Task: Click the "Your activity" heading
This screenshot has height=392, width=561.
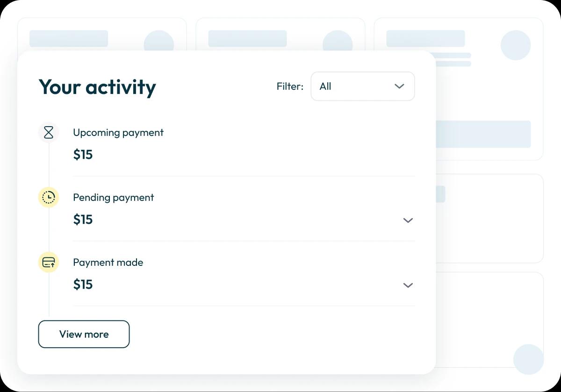Action: click(x=97, y=87)
